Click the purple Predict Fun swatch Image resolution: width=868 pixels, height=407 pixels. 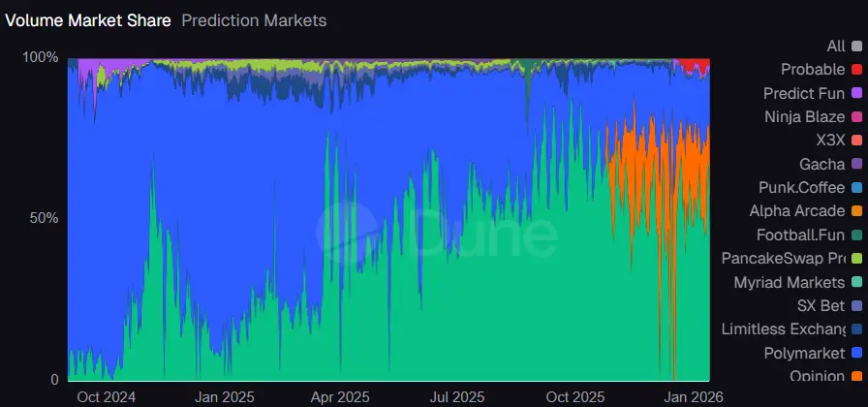click(857, 94)
